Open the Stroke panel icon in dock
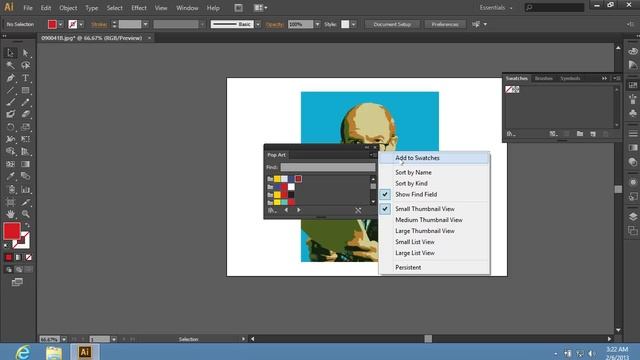The image size is (640, 360). pyautogui.click(x=633, y=133)
